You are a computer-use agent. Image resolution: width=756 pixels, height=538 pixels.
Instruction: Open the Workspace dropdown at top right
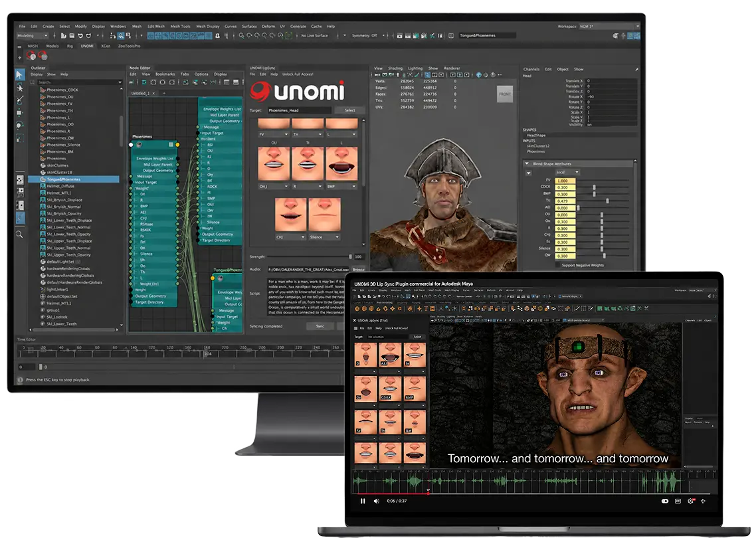609,26
